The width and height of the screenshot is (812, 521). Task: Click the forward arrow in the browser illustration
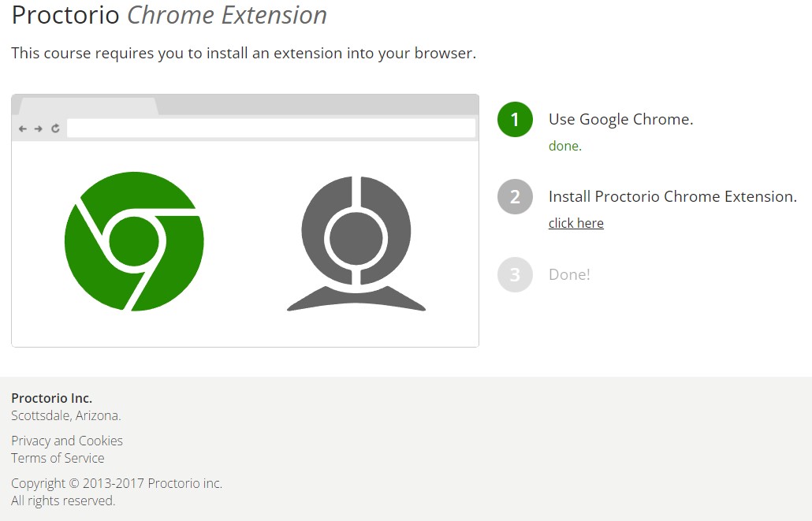tap(38, 128)
